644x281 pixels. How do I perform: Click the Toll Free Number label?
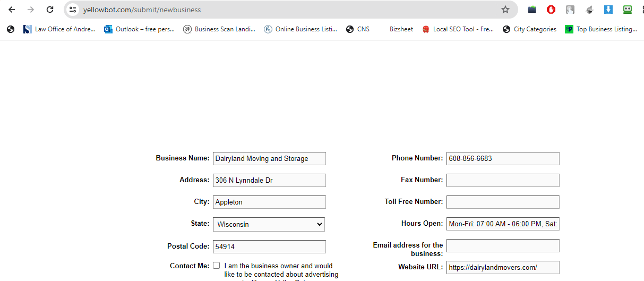(414, 201)
